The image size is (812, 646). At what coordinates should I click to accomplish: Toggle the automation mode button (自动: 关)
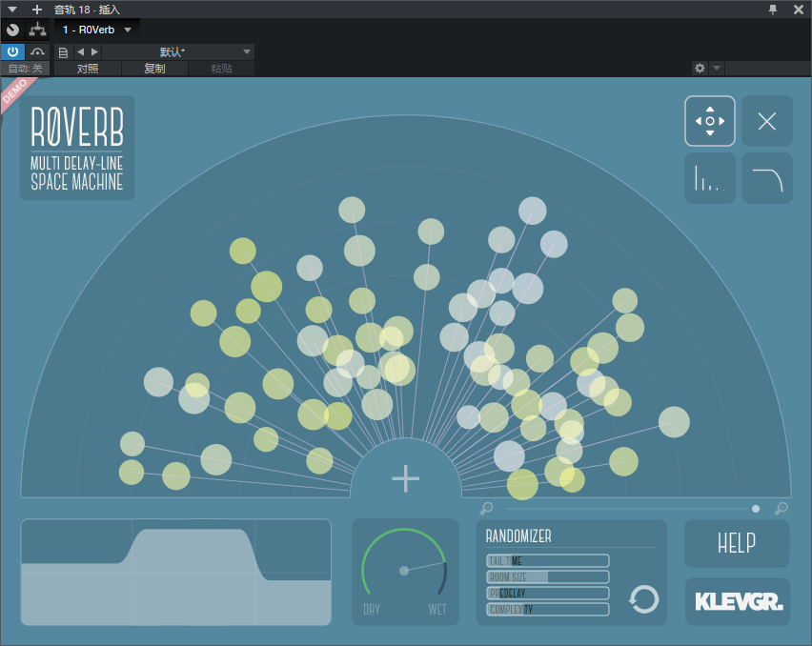[26, 69]
